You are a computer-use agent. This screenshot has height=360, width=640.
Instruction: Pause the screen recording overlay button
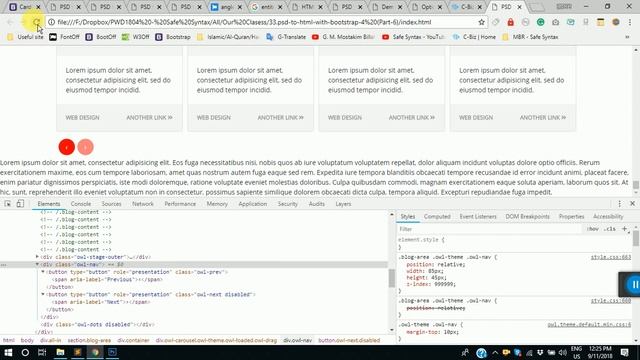(x=634, y=284)
